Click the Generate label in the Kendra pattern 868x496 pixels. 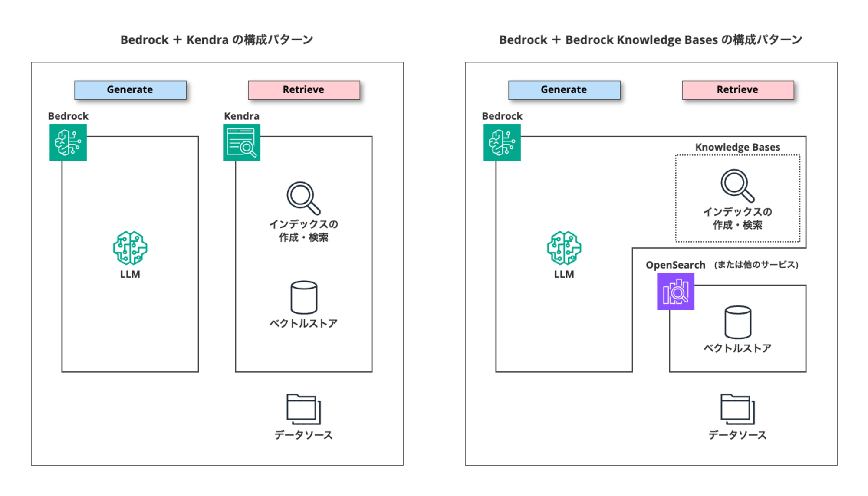130,90
